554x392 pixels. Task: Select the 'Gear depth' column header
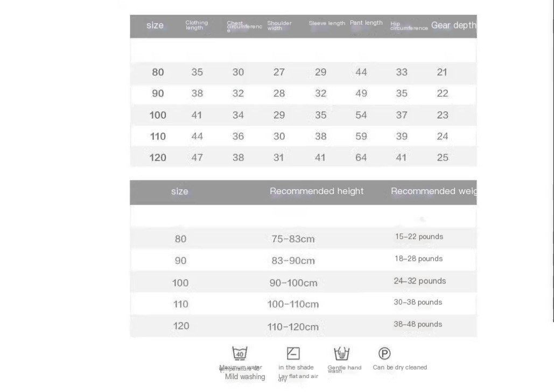click(453, 25)
